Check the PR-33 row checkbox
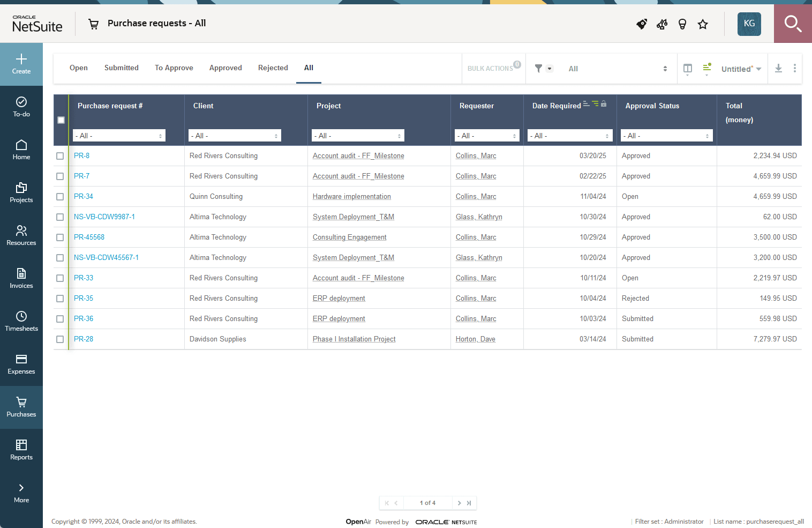 coord(60,278)
